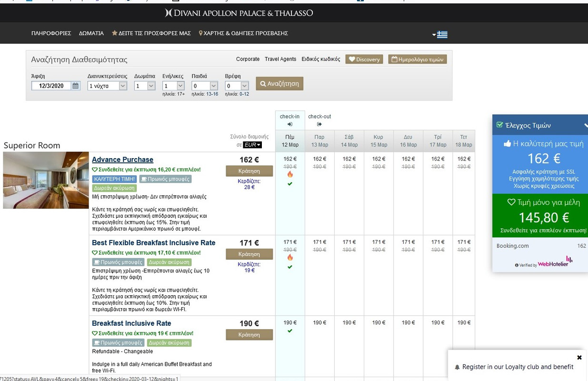Open the Ημερολόγιο τιμών price calendar

coord(418,59)
